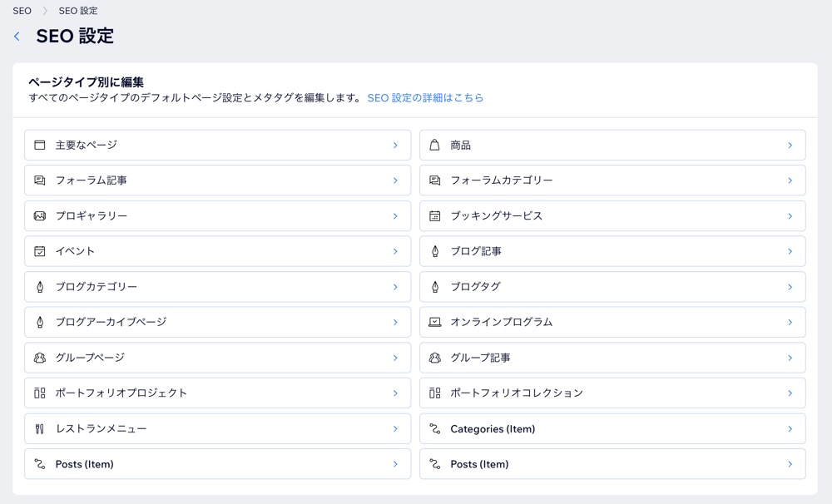This screenshot has width=832, height=504.
Task: Click the フォーラム記事 chat icon
Action: (x=40, y=180)
